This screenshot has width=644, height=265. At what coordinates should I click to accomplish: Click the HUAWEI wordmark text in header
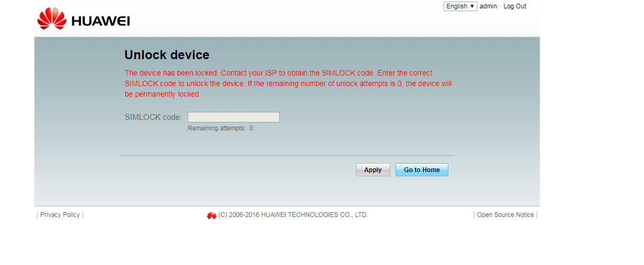coord(100,21)
